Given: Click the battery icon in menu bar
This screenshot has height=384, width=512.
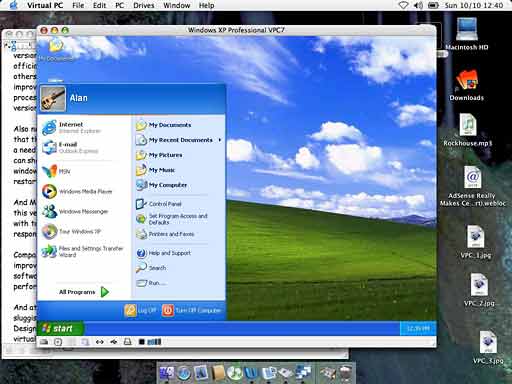Looking at the screenshot, I should tap(433, 5).
